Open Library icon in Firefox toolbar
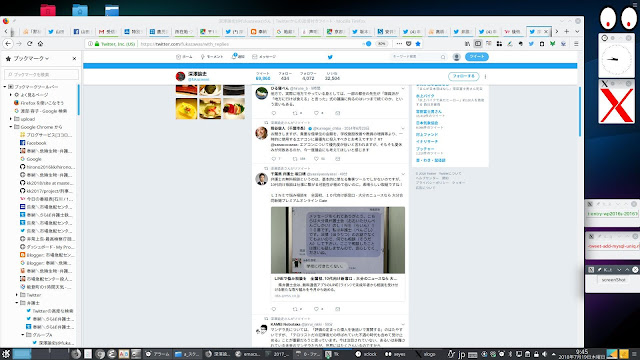640x360 pixels. (467, 44)
